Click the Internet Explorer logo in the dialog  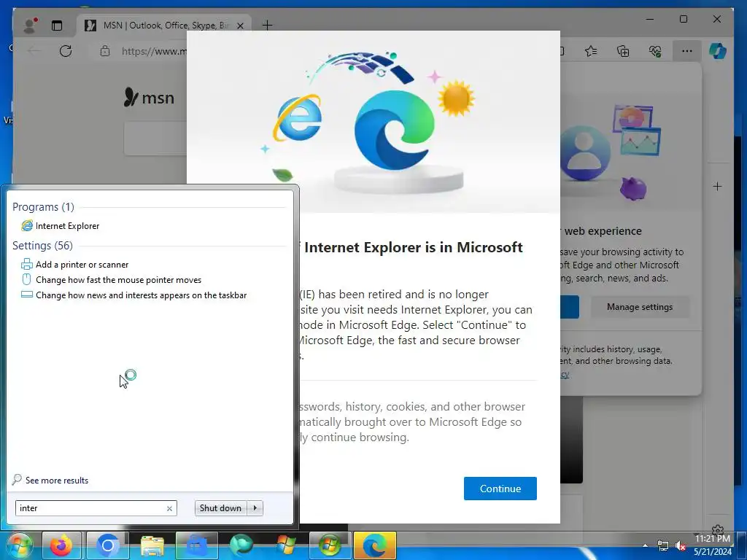point(298,117)
